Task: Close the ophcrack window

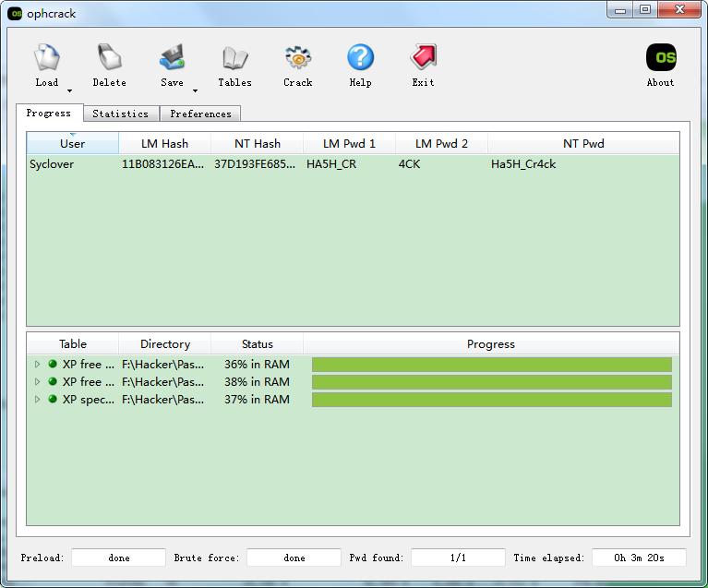Action: pyautogui.click(x=679, y=10)
